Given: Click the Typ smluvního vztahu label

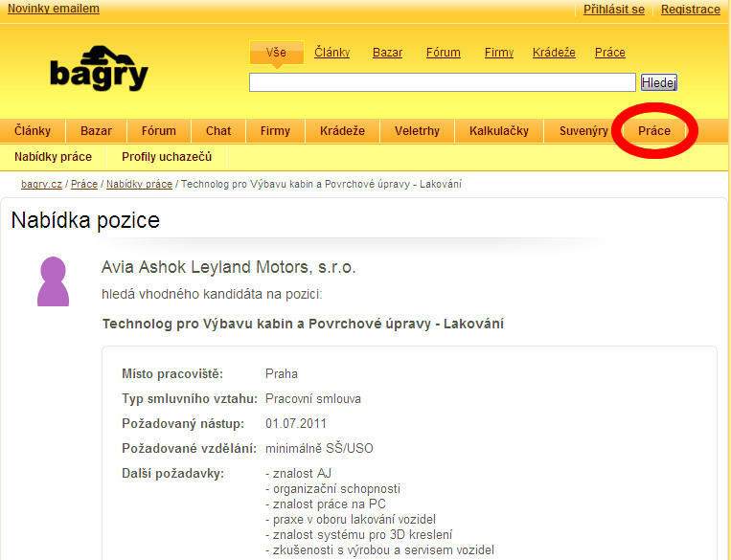Looking at the screenshot, I should (190, 399).
